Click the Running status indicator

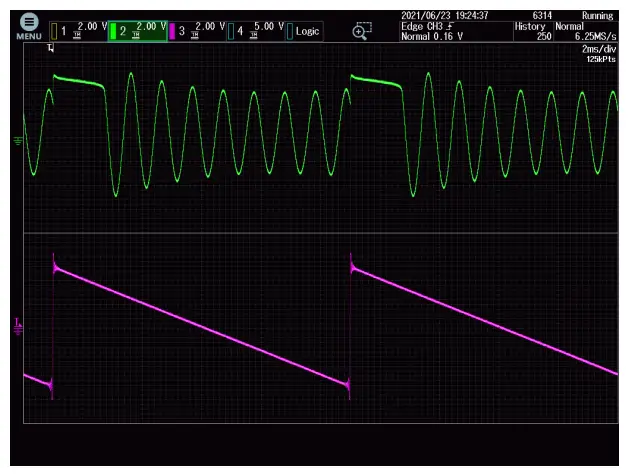(597, 16)
